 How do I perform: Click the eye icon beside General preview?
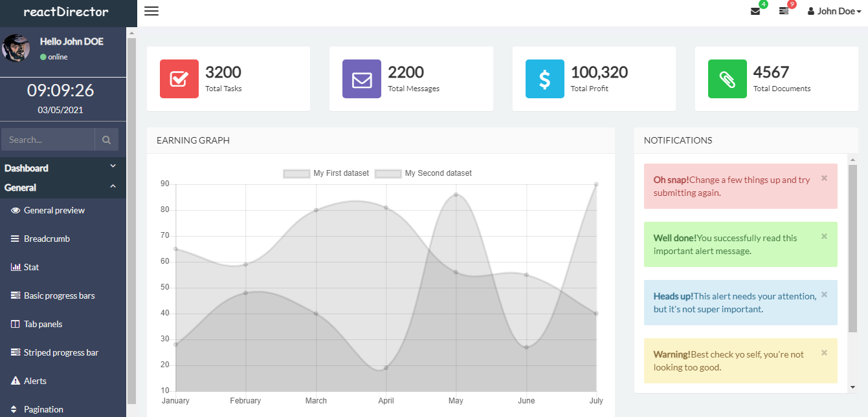click(x=16, y=210)
